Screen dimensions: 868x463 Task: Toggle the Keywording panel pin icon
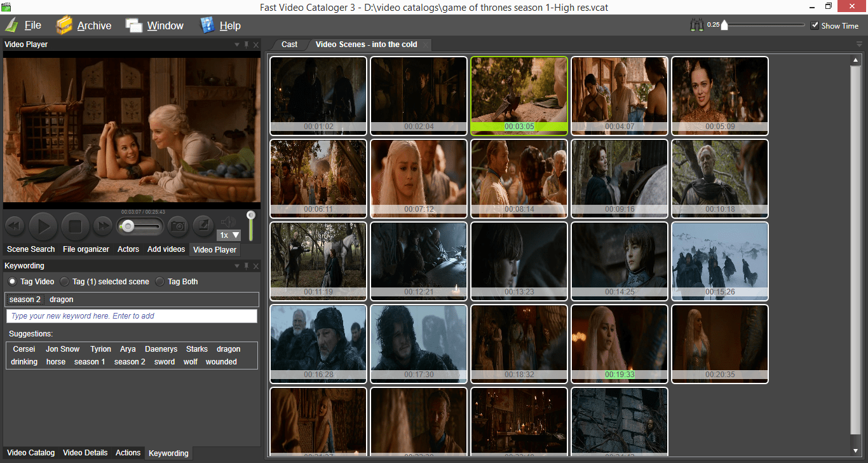click(247, 266)
